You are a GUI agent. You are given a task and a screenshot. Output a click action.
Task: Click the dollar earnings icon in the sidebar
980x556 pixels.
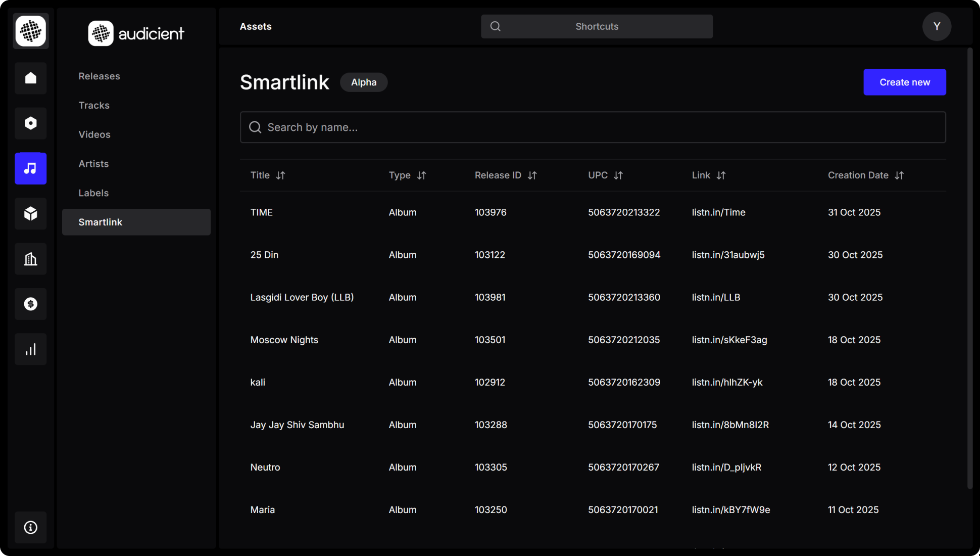30,304
